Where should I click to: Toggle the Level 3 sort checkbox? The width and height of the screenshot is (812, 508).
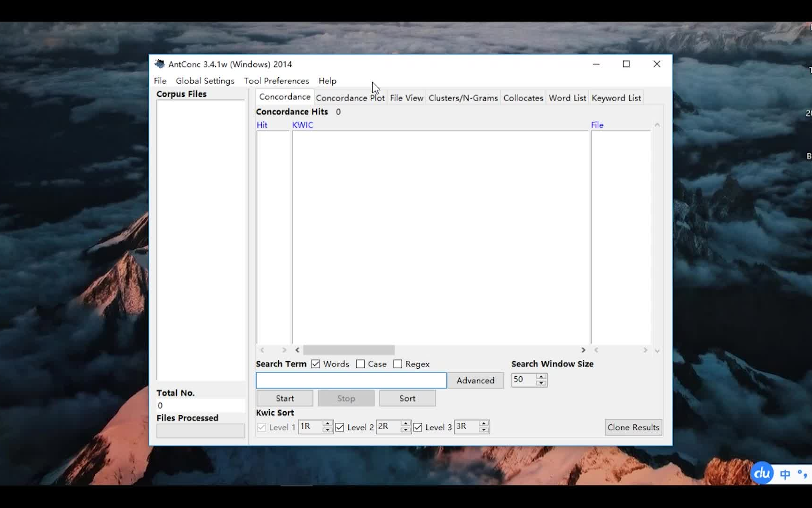[418, 427]
